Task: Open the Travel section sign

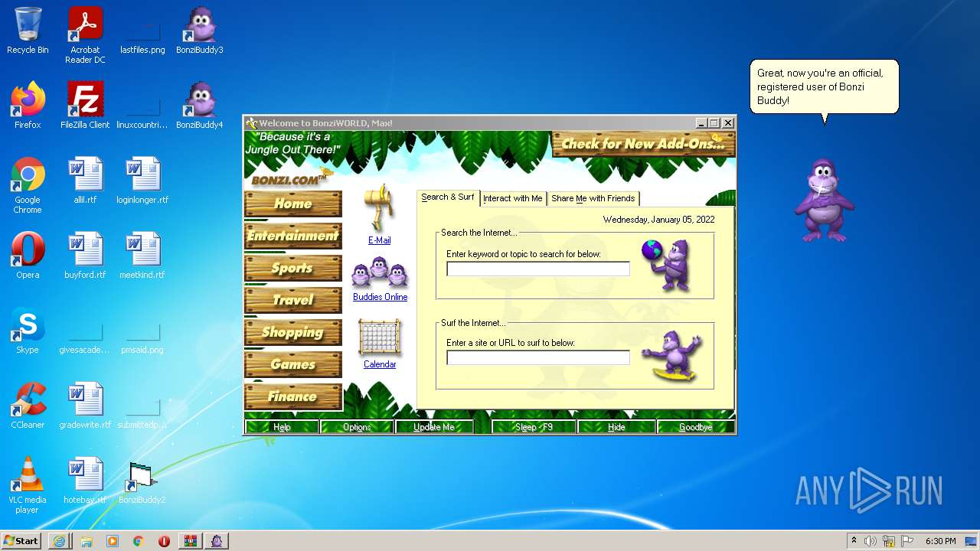Action: pyautogui.click(x=293, y=300)
